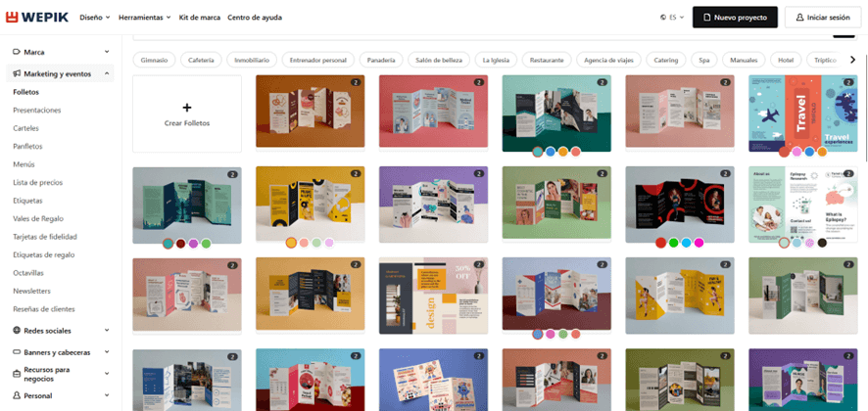Image resolution: width=868 pixels, height=411 pixels.
Task: Open the Diseño dropdown menu
Action: coord(95,18)
